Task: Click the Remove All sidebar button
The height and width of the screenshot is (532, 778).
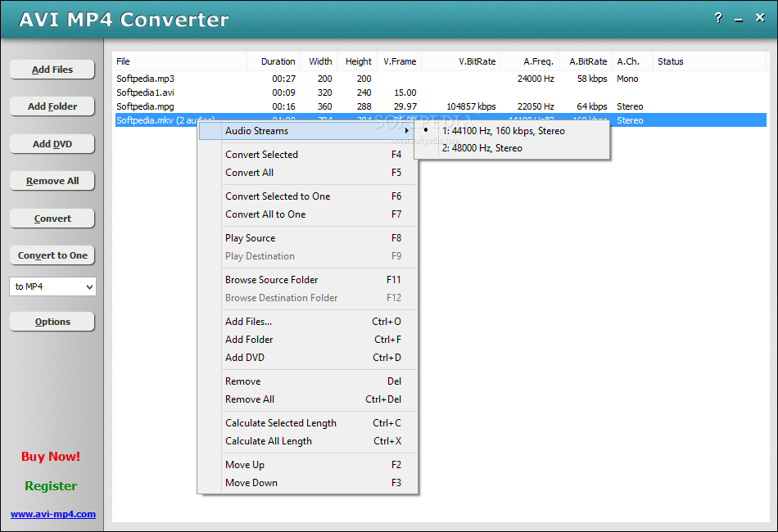Action: [x=52, y=181]
